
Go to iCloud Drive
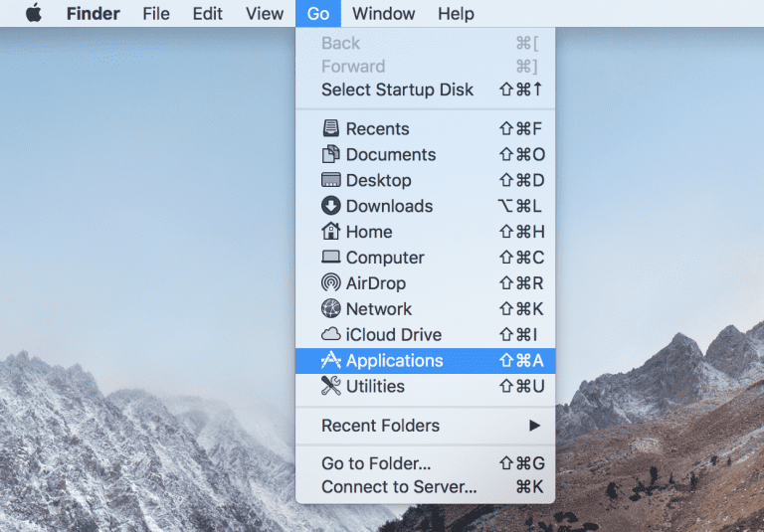[x=425, y=335]
